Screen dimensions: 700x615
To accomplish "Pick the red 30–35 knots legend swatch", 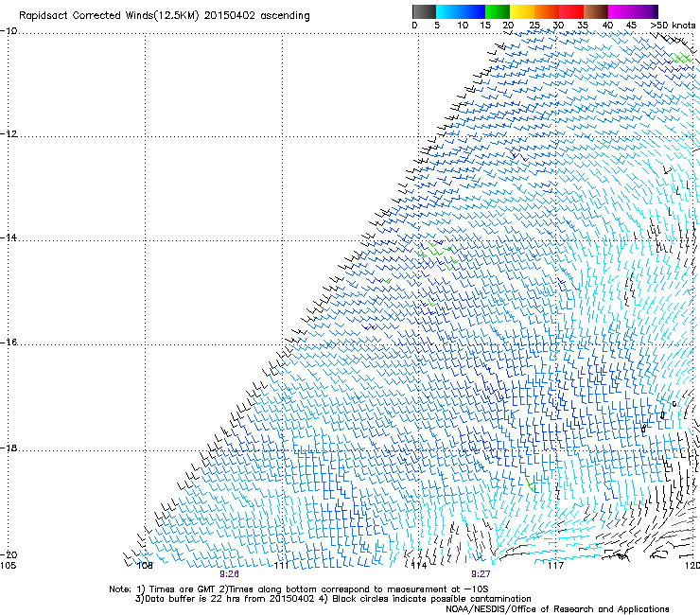I will [571, 11].
